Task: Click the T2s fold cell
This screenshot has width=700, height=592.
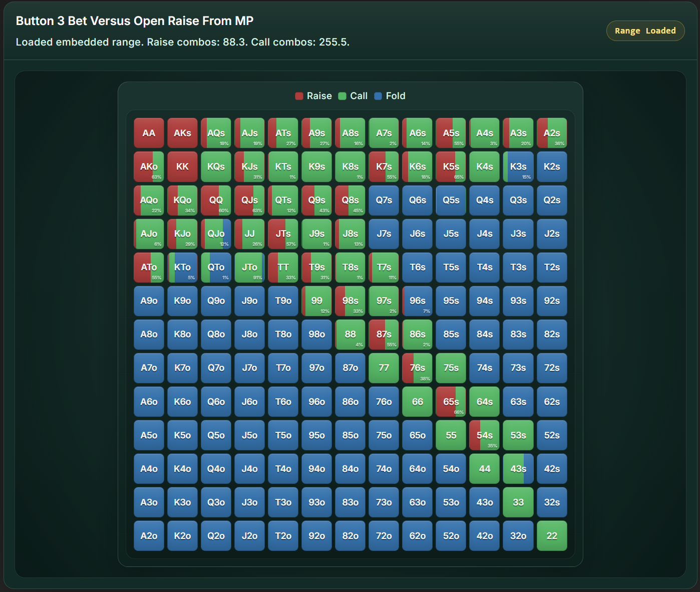Action: click(x=552, y=267)
